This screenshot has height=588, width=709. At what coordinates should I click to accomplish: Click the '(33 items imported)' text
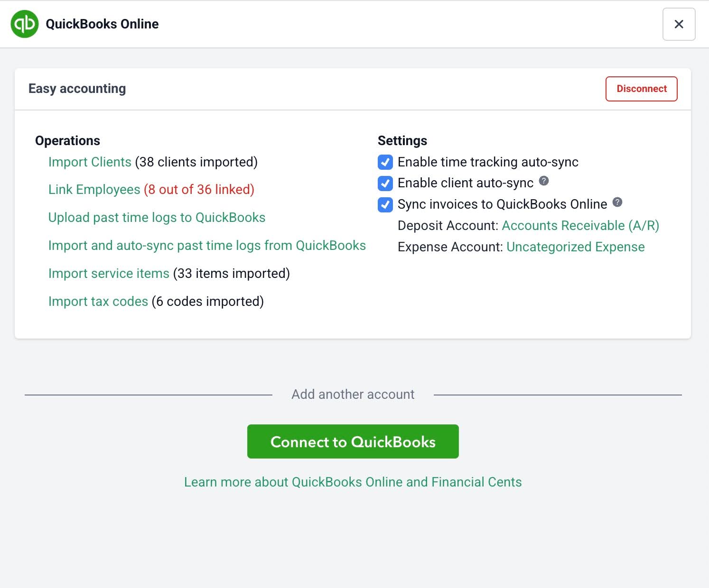232,274
